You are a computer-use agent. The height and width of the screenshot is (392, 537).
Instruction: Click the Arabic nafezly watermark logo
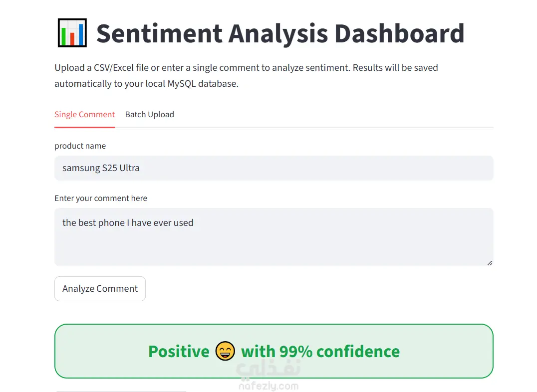[267, 369]
